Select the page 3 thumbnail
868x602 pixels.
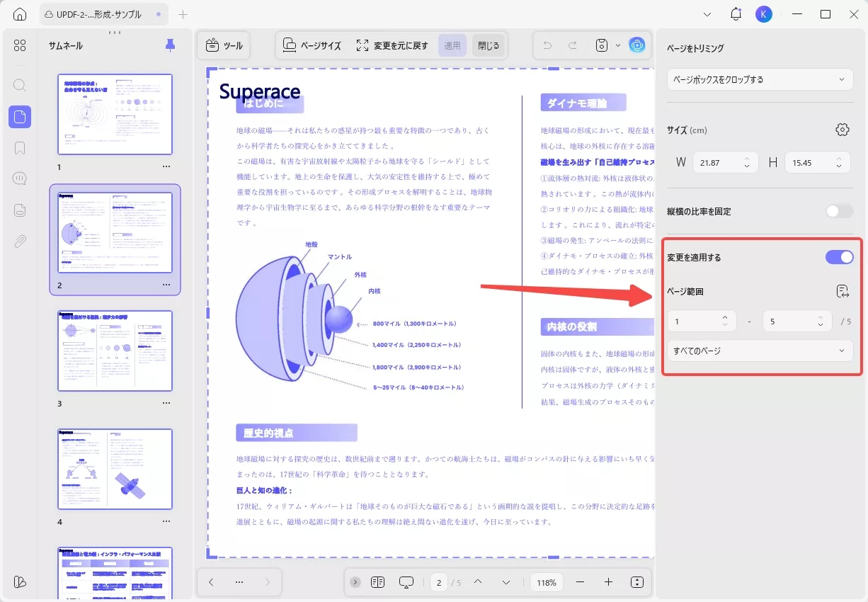[115, 351]
